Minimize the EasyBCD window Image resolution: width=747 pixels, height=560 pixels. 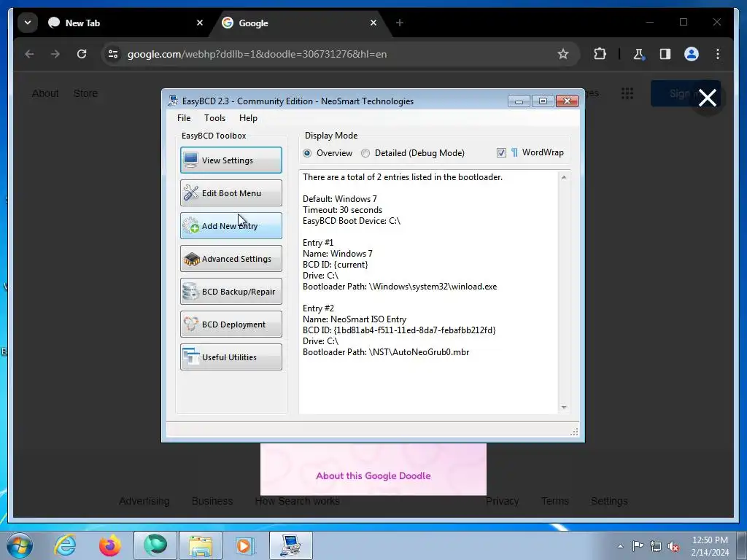pos(519,101)
